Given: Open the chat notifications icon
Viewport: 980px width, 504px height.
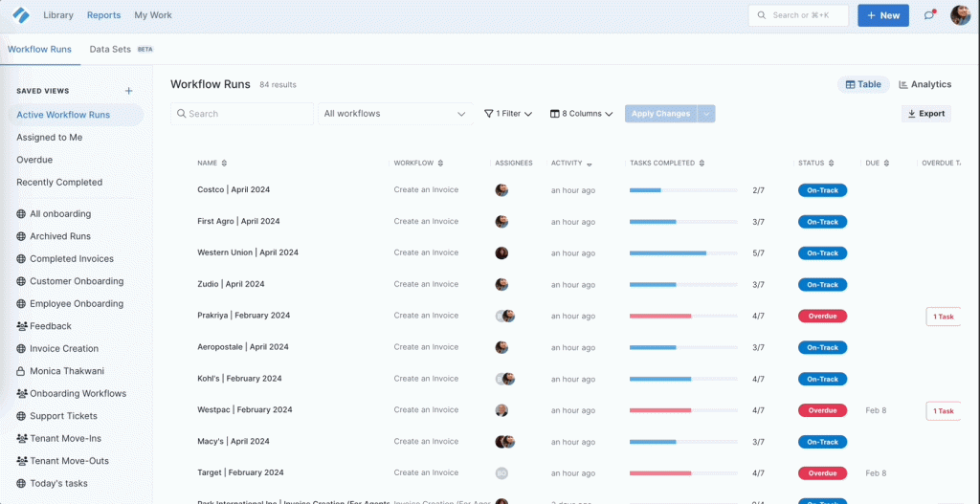Looking at the screenshot, I should point(929,15).
